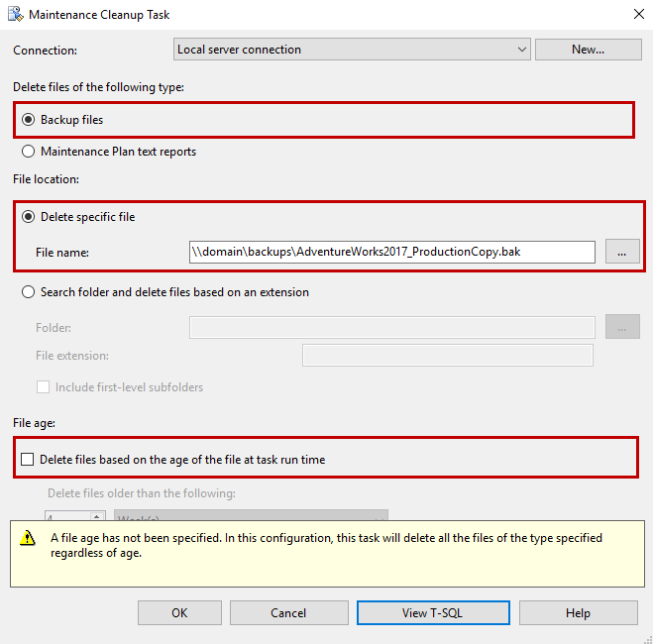Click the Folder path input box

[x=391, y=327]
